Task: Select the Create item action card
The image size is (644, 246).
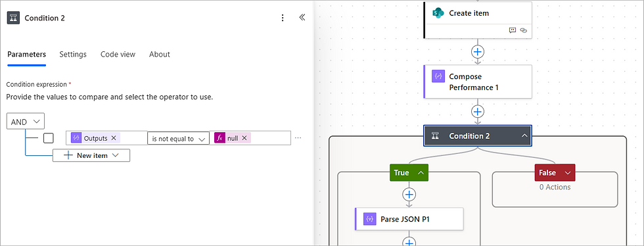Action: click(x=478, y=20)
